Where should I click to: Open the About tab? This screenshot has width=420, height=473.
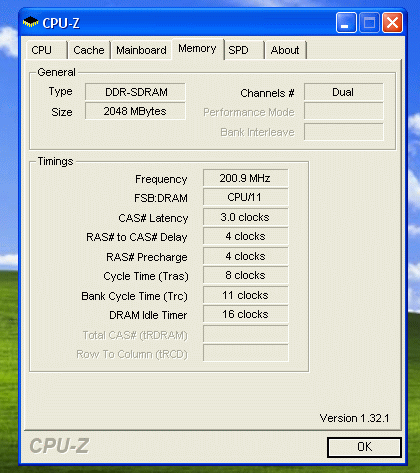[285, 50]
